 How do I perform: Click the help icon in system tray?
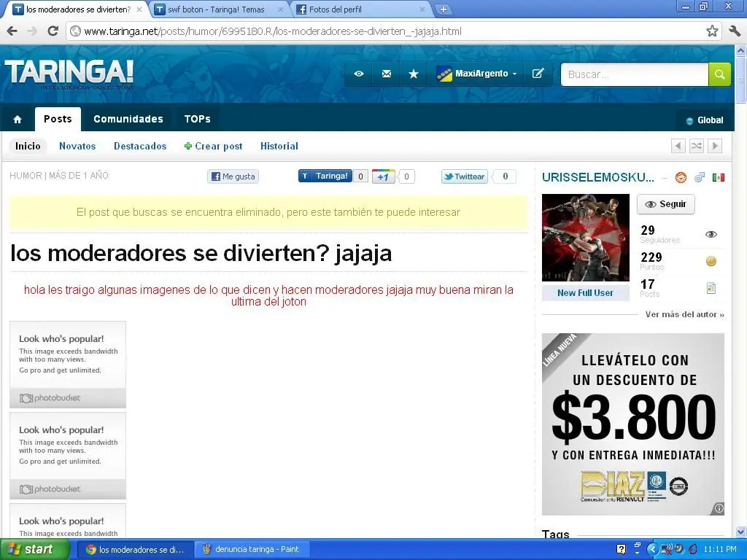(x=622, y=549)
